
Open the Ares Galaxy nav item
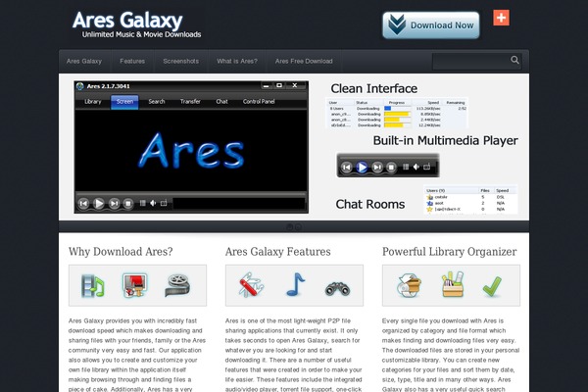click(84, 61)
